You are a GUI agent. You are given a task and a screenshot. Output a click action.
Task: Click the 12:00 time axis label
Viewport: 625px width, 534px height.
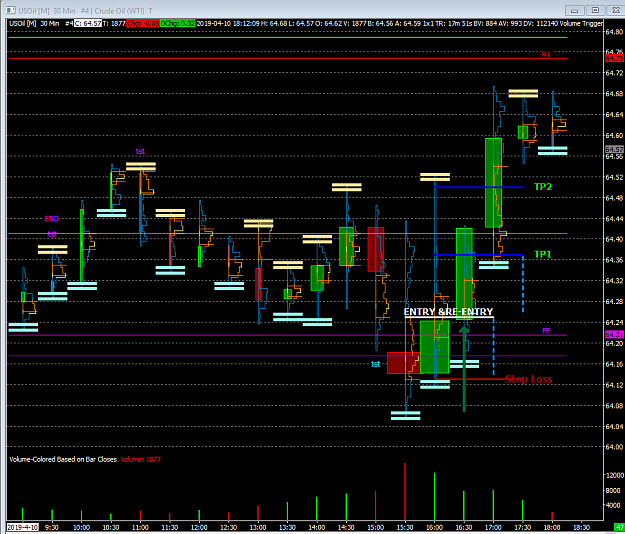tap(199, 527)
